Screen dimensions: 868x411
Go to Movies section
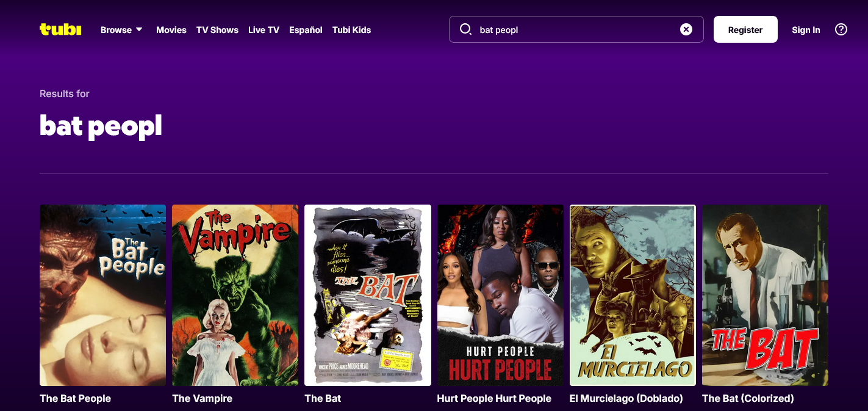[x=171, y=30]
